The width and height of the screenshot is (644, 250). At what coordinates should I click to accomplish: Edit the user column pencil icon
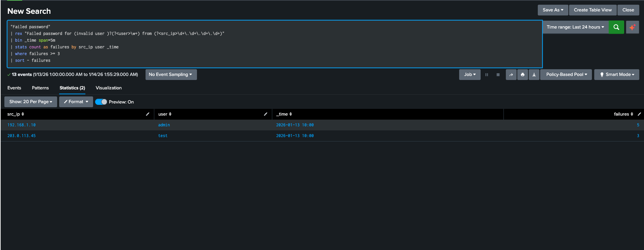(x=266, y=114)
